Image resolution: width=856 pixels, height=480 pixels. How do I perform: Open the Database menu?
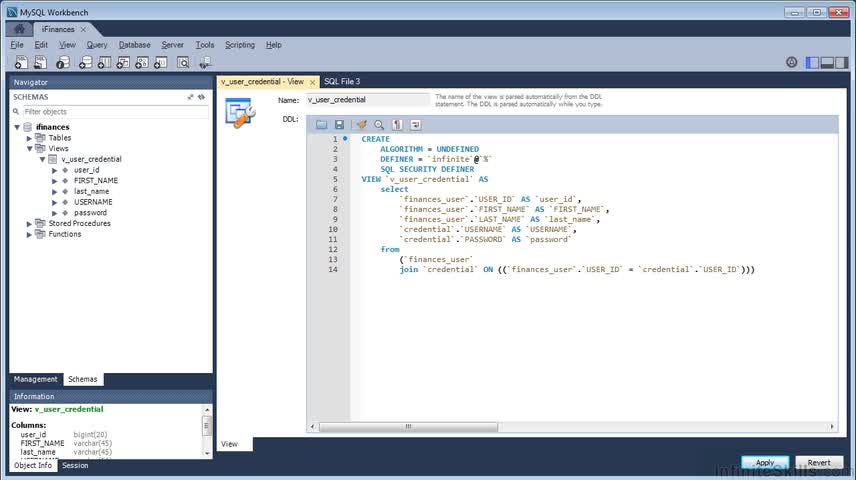click(134, 45)
